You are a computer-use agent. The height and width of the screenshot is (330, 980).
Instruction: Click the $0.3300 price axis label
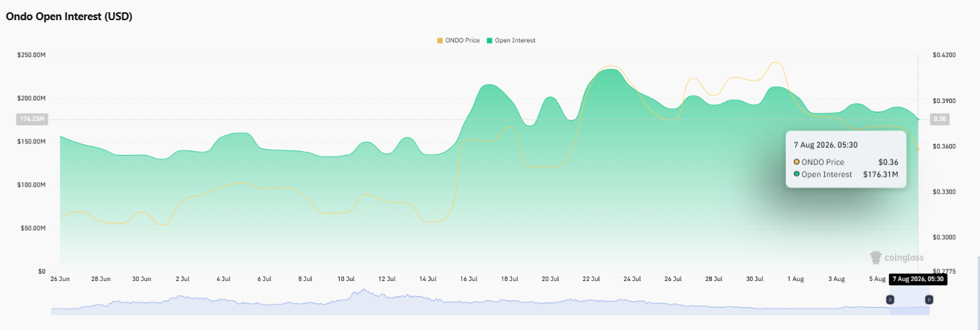click(944, 192)
